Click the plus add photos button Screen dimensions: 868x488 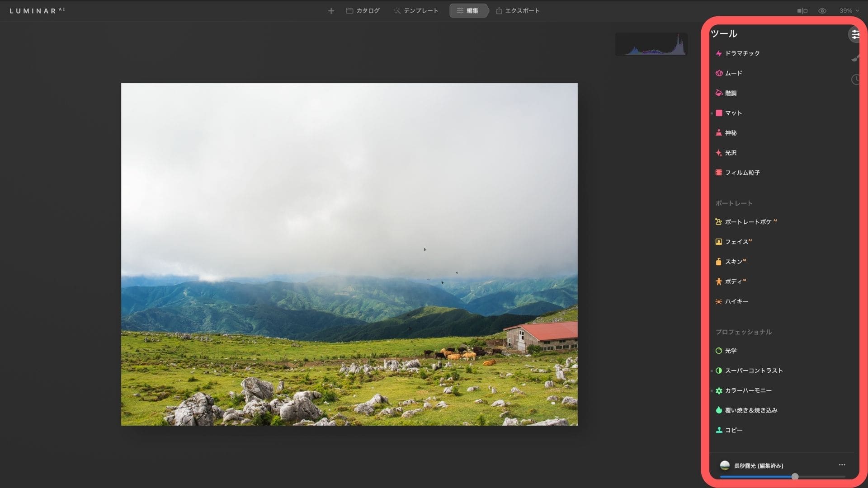coord(331,11)
